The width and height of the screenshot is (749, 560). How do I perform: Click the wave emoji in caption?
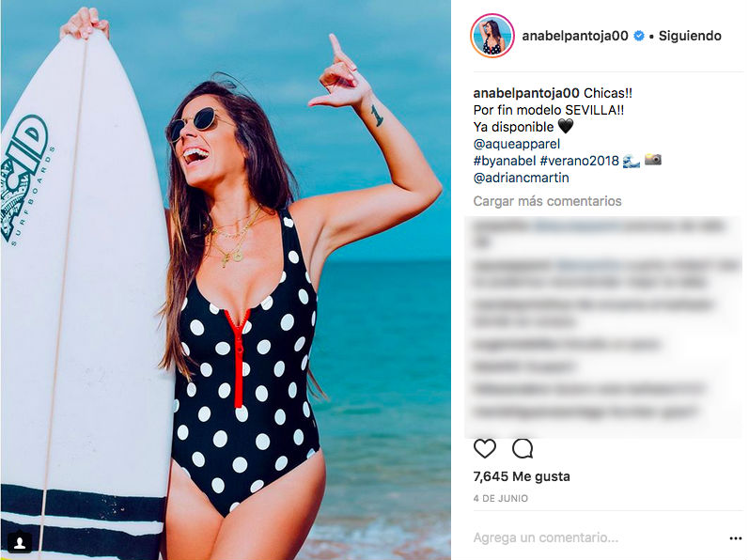(631, 161)
